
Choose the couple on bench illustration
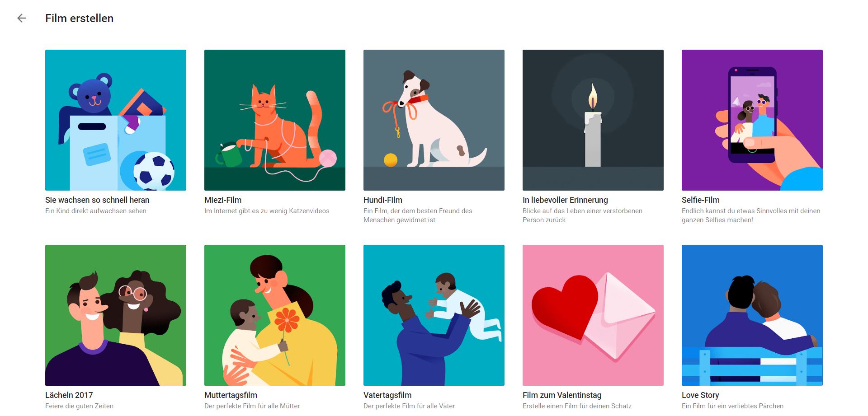[x=752, y=315]
